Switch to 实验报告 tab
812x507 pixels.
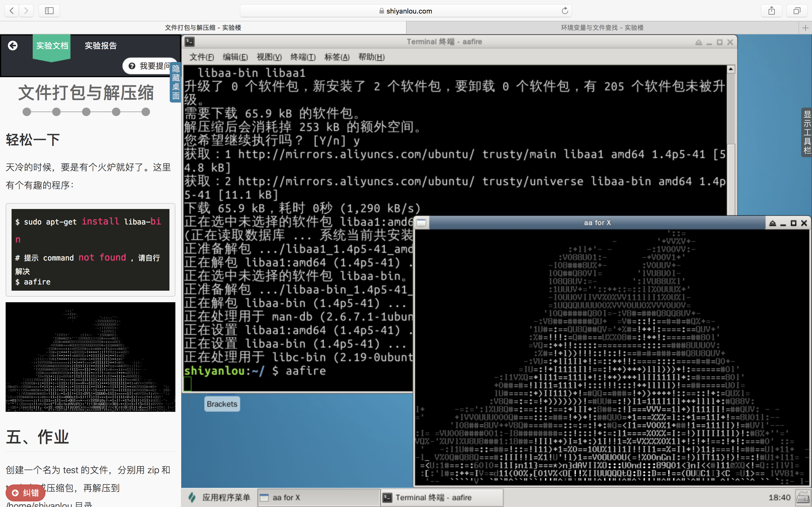click(101, 46)
